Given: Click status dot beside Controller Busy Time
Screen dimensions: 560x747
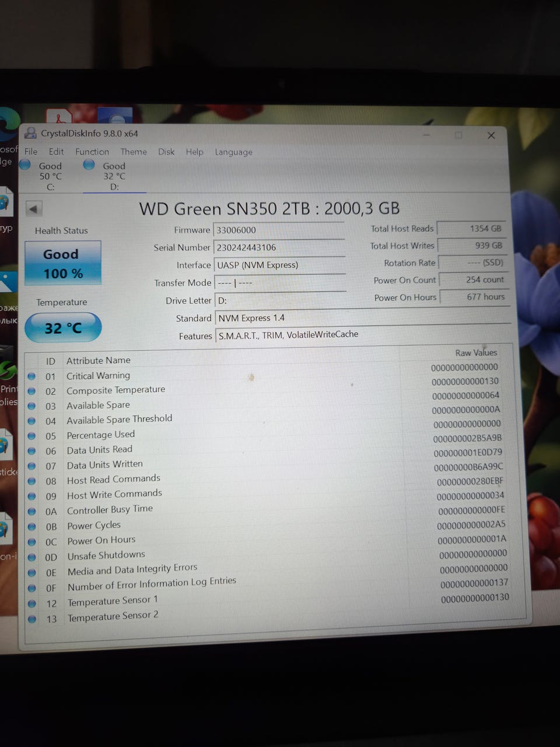Looking at the screenshot, I should (32, 511).
